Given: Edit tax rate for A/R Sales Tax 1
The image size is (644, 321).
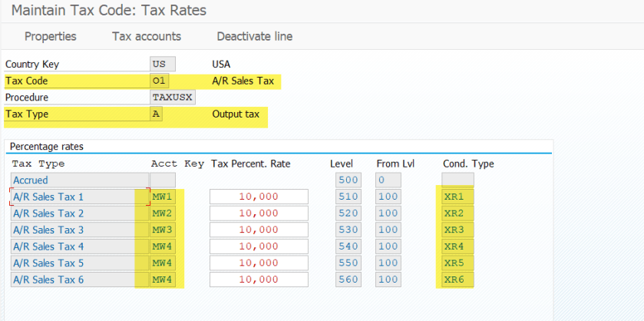Looking at the screenshot, I should [259, 197].
